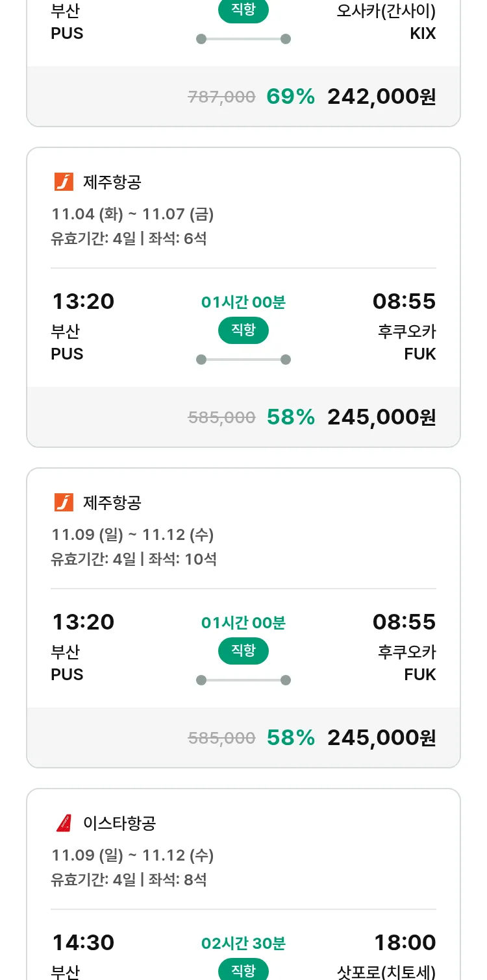The height and width of the screenshot is (980, 487).
Task: Click the 유효기간 4일, 좌석 10석 info line
Action: point(134,559)
